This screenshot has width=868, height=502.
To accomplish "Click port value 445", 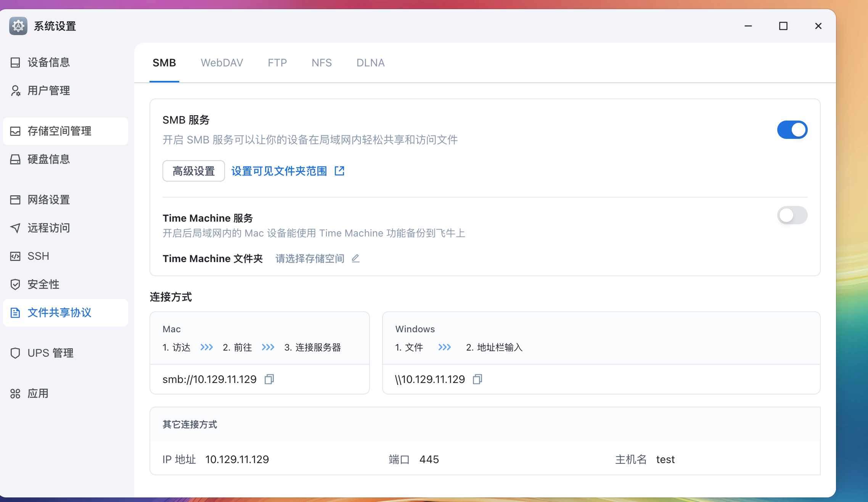I will (429, 459).
